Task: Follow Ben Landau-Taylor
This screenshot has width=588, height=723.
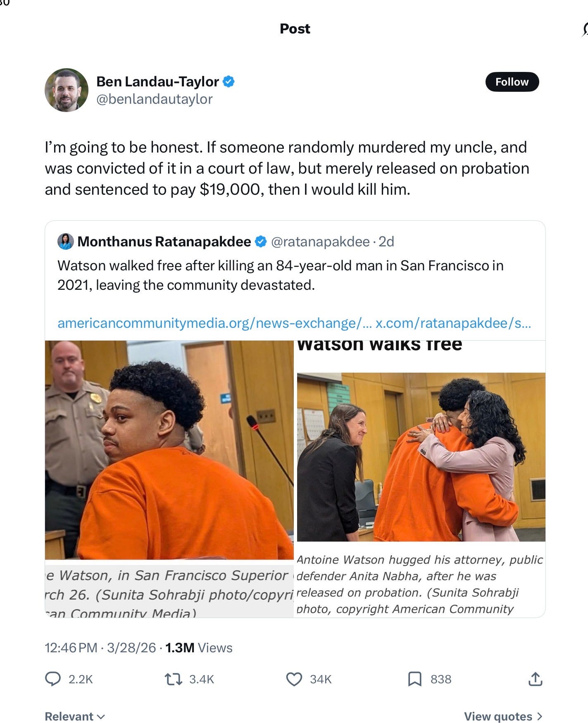Action: pyautogui.click(x=512, y=82)
